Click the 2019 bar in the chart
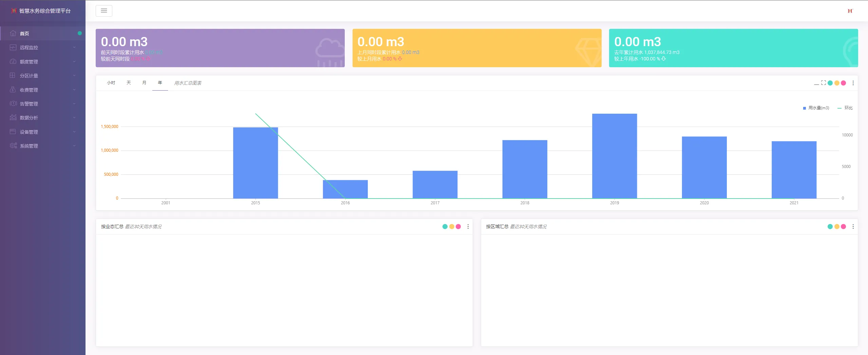Screen dimensions: 868x355 (615, 156)
